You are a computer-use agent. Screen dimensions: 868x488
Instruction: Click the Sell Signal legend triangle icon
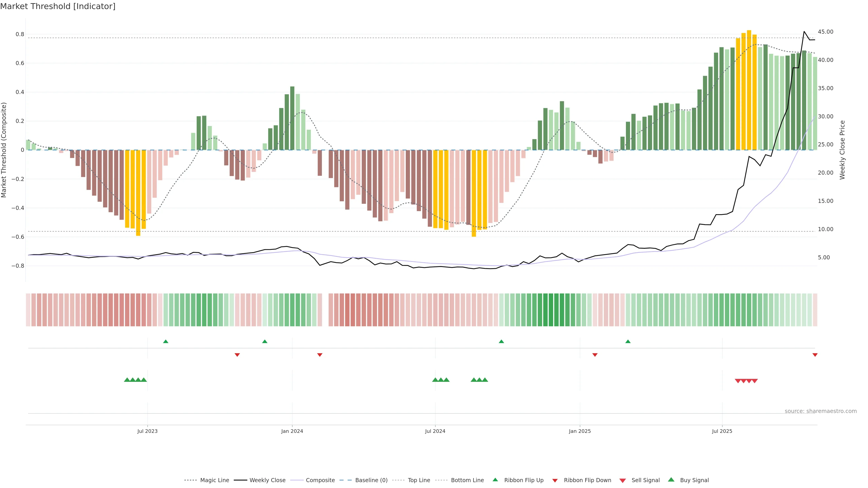[x=622, y=481]
